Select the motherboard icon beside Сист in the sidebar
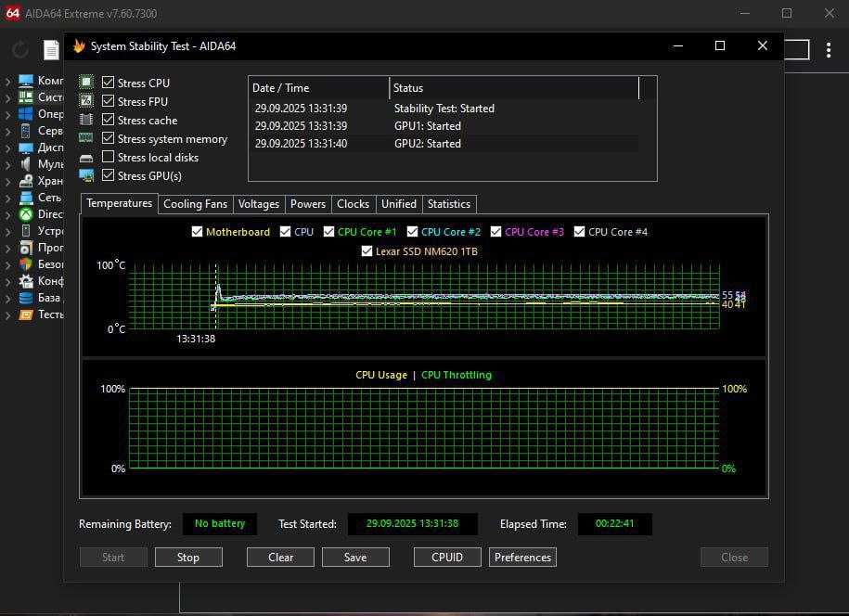The width and height of the screenshot is (849, 616). pos(25,97)
